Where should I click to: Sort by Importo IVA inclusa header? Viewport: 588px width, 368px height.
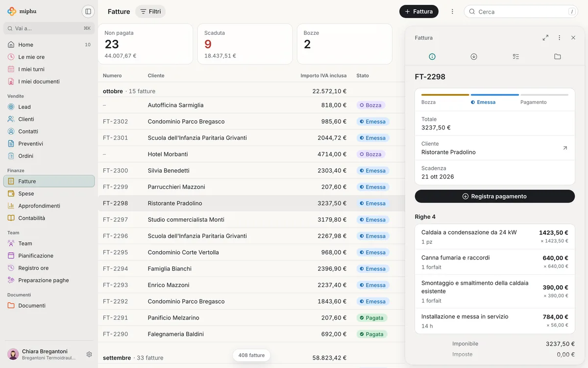tap(323, 76)
